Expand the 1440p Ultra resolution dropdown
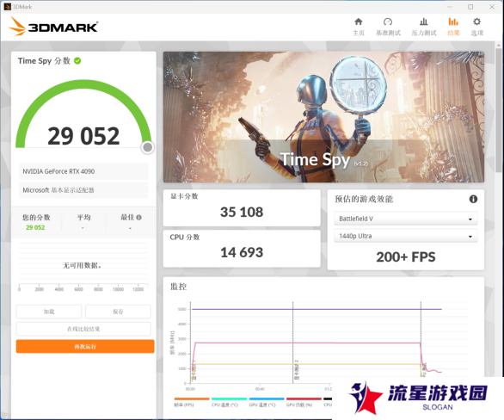Image resolution: width=504 pixels, height=420 pixels. [x=406, y=236]
